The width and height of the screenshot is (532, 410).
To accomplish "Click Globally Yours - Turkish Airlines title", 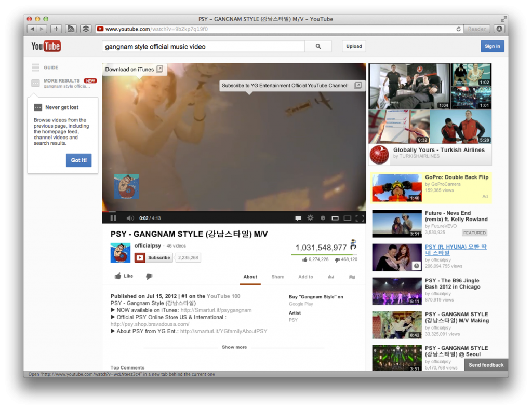I will (x=438, y=150).
